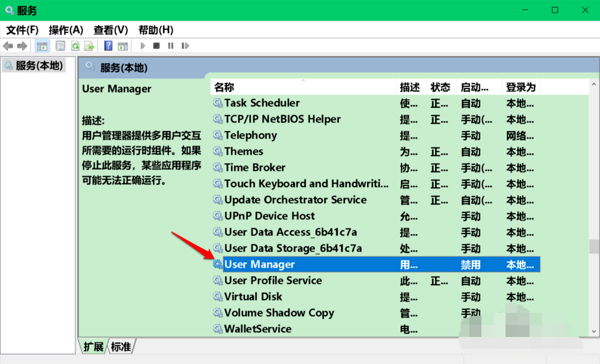Refresh the services list icon
The image size is (600, 364).
75,46
